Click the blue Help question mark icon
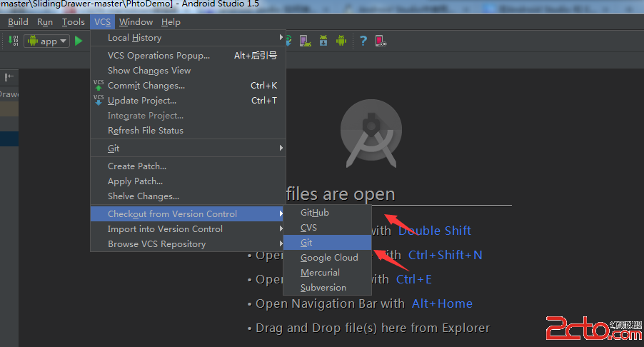Image resolution: width=644 pixels, height=347 pixels. click(x=363, y=41)
